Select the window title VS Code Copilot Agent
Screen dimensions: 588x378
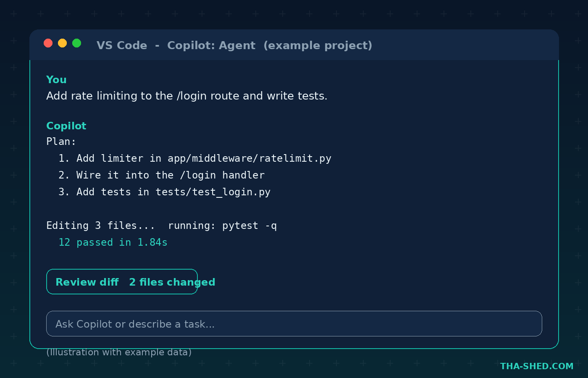[x=234, y=45]
